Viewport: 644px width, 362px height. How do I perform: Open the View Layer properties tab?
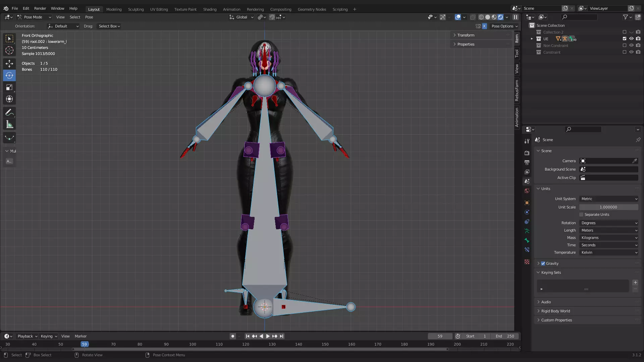pos(527,172)
